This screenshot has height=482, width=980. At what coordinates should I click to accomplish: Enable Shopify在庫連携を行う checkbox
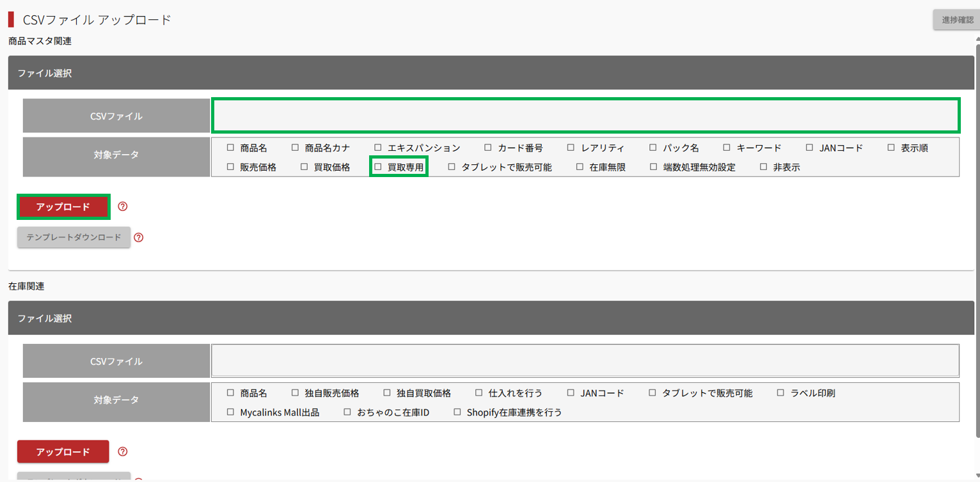coord(457,412)
